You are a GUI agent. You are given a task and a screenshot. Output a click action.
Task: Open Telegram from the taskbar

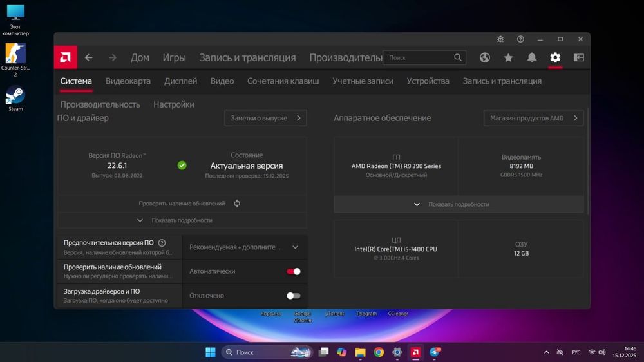coord(435,352)
